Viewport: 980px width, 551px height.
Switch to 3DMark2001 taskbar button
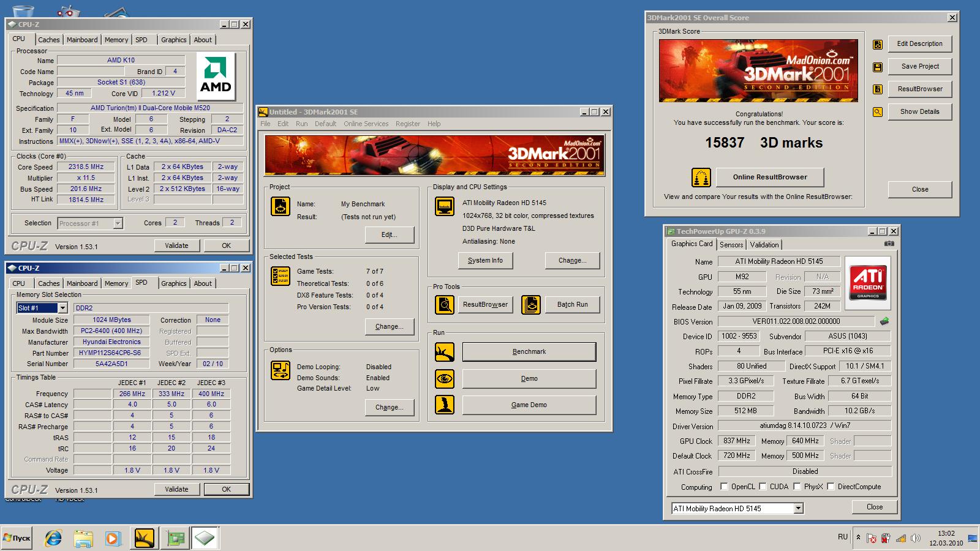(x=145, y=538)
